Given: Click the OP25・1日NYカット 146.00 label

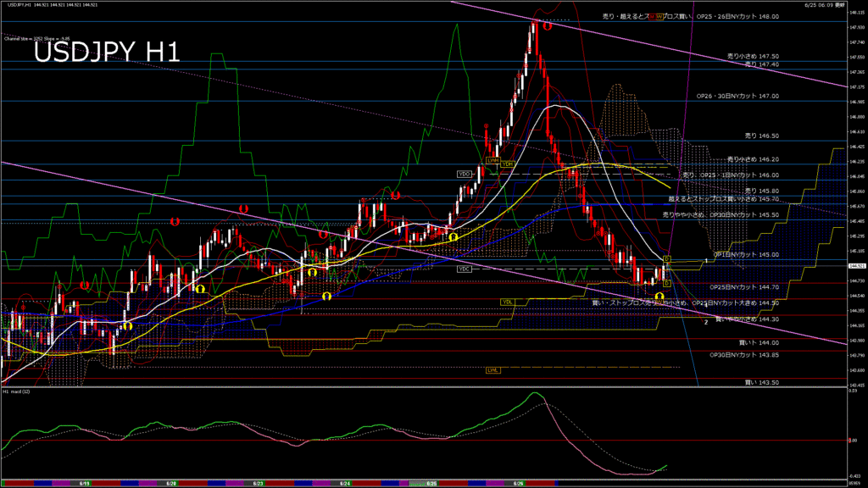Looking at the screenshot, I should pos(739,175).
